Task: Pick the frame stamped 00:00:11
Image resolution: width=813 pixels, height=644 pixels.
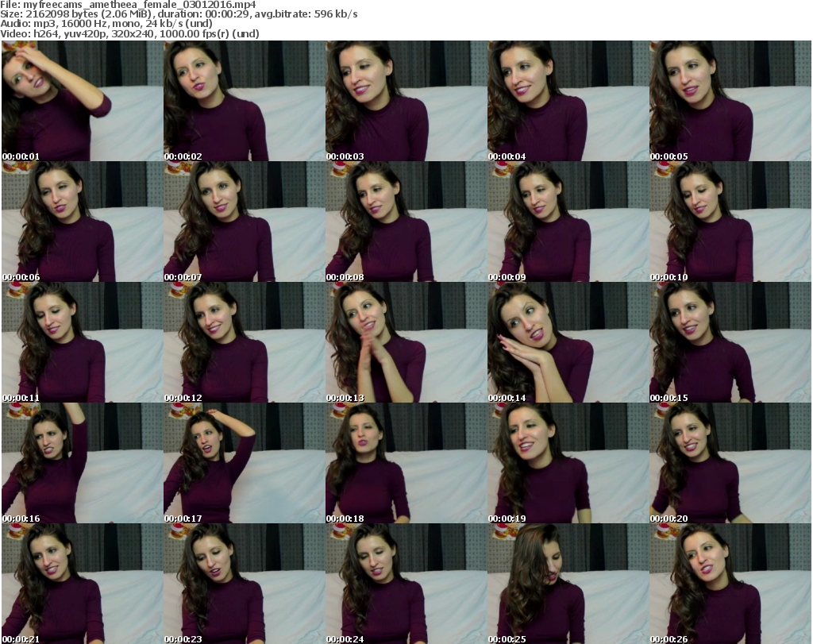Action: click(83, 342)
